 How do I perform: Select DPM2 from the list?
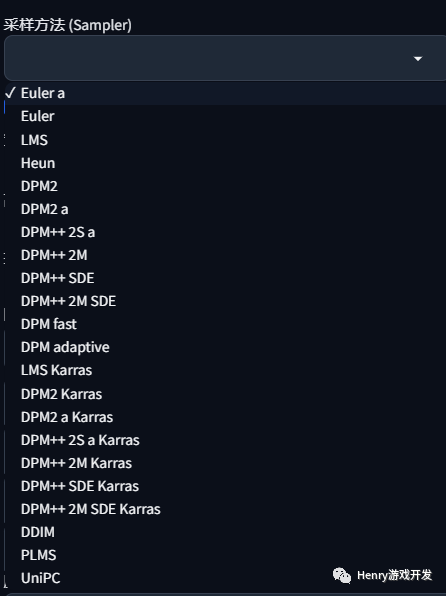click(225, 186)
